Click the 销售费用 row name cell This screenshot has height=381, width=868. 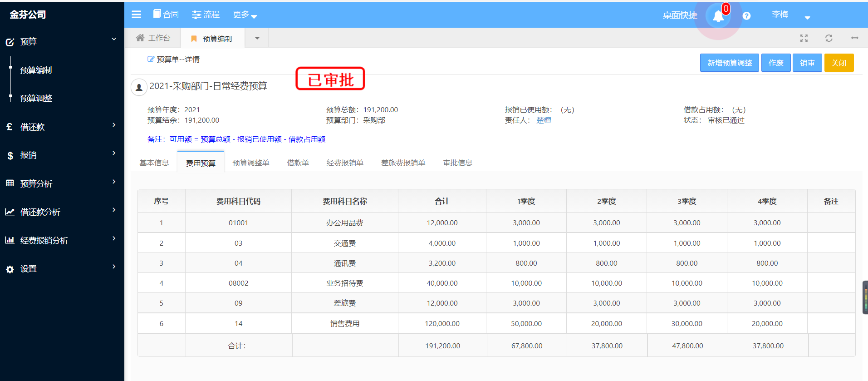(345, 324)
